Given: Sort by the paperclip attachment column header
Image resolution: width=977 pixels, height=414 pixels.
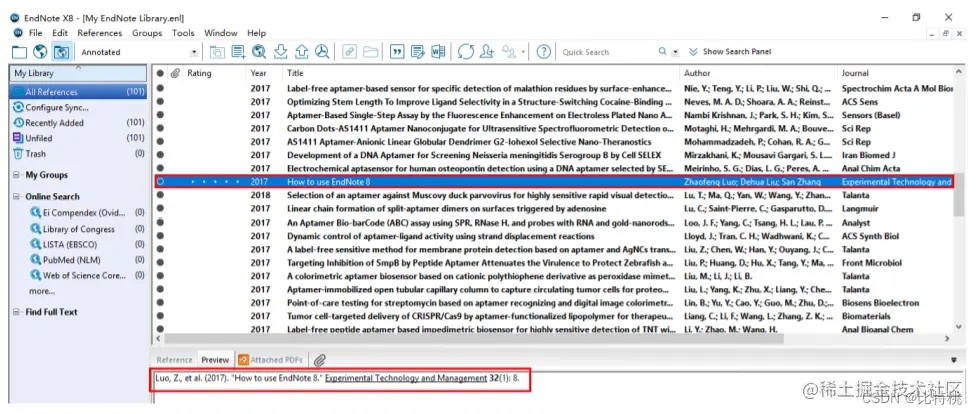Looking at the screenshot, I should 176,73.
